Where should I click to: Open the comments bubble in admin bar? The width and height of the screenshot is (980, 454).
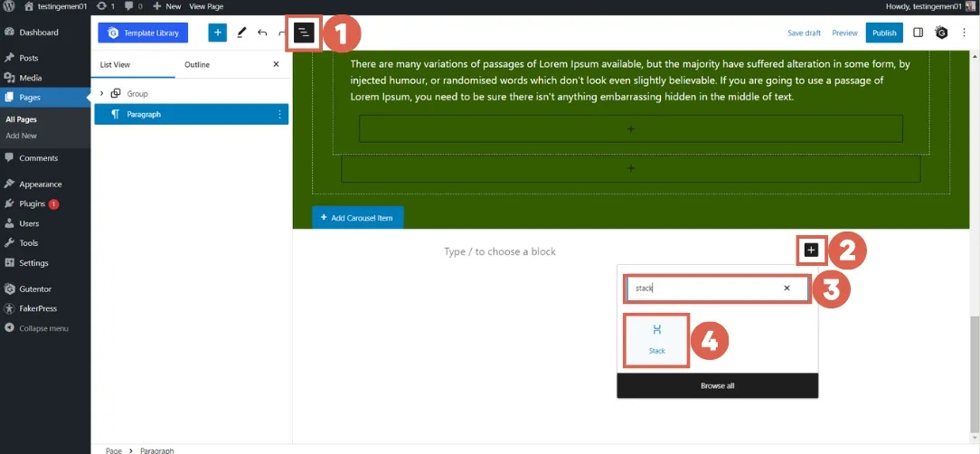(x=133, y=6)
